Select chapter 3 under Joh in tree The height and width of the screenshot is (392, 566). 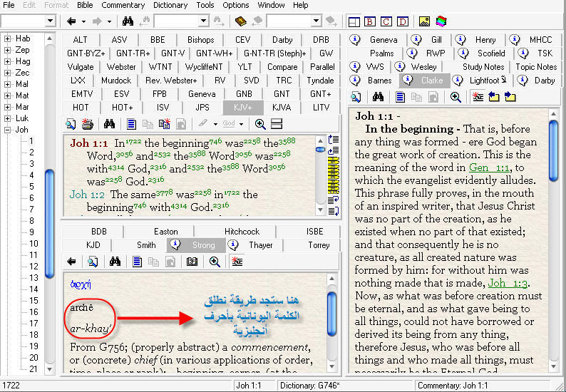[x=32, y=164]
